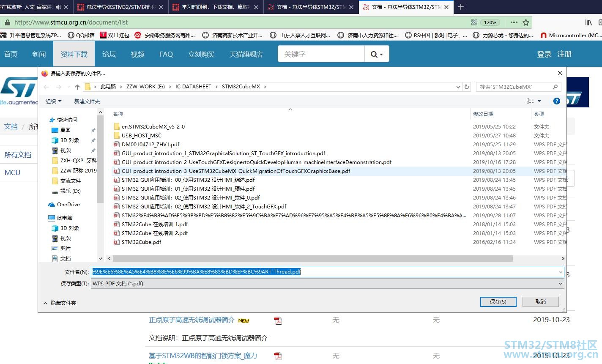Select the DM00104712_ZHV1.pdf file

tap(147, 144)
